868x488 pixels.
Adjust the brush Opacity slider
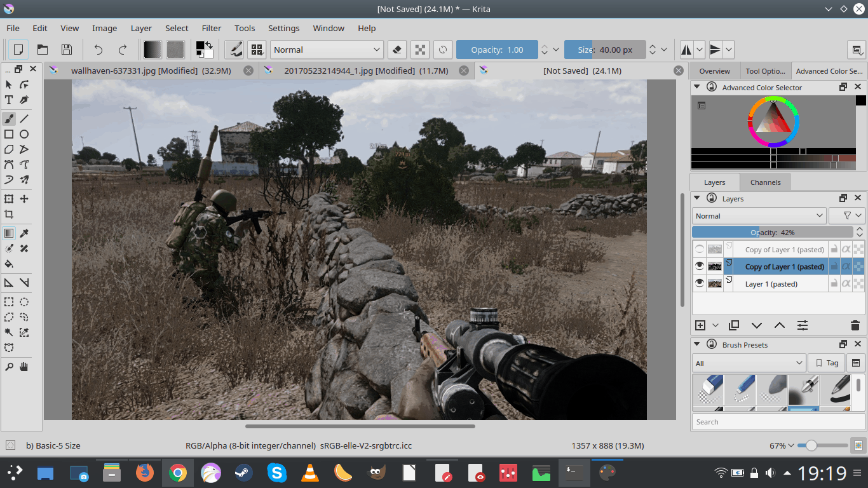pos(496,50)
